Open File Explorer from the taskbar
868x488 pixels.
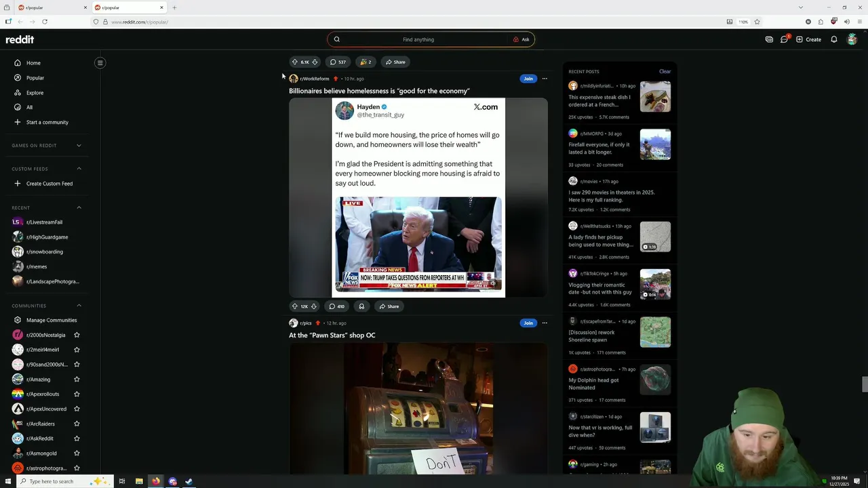[x=139, y=481]
